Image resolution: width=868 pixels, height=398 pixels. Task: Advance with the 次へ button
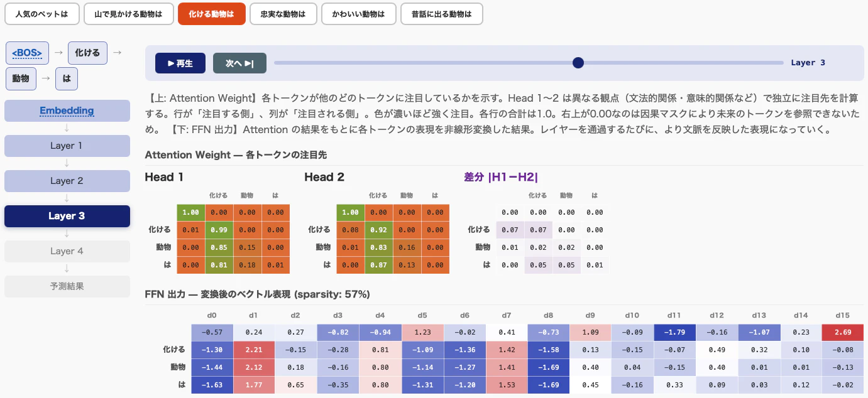point(239,63)
